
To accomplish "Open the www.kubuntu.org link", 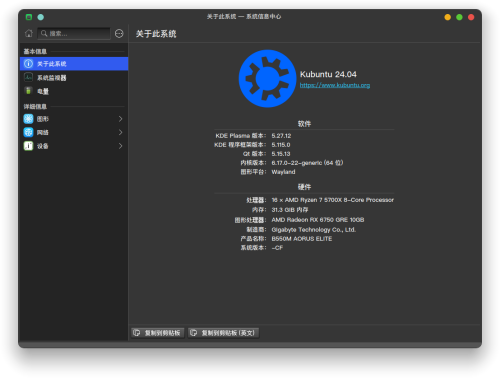I will tap(335, 85).
